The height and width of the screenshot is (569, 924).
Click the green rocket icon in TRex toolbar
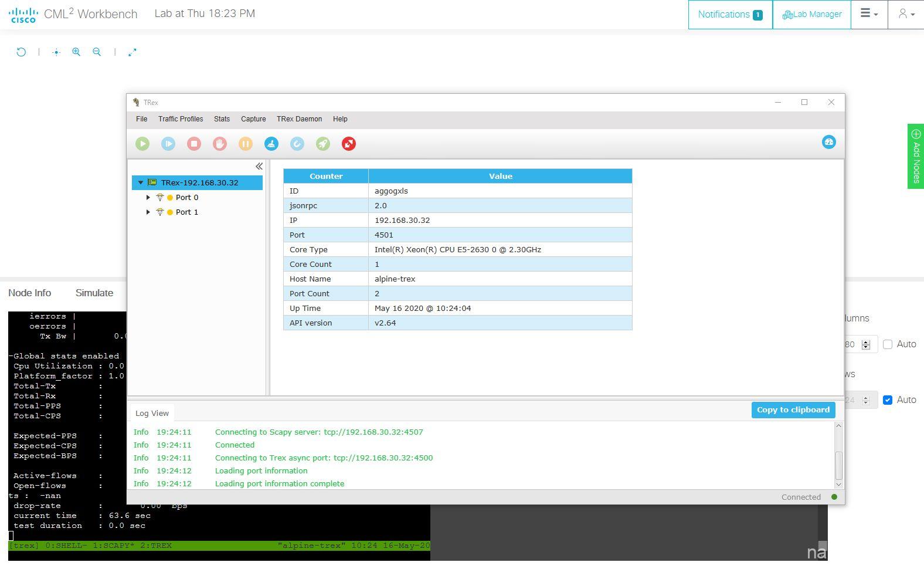pyautogui.click(x=323, y=144)
